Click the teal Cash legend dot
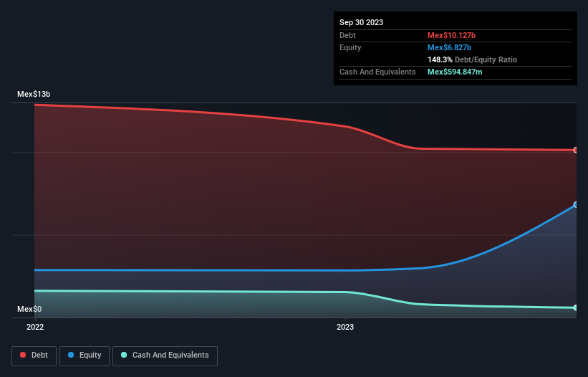This screenshot has width=588, height=377. 124,355
